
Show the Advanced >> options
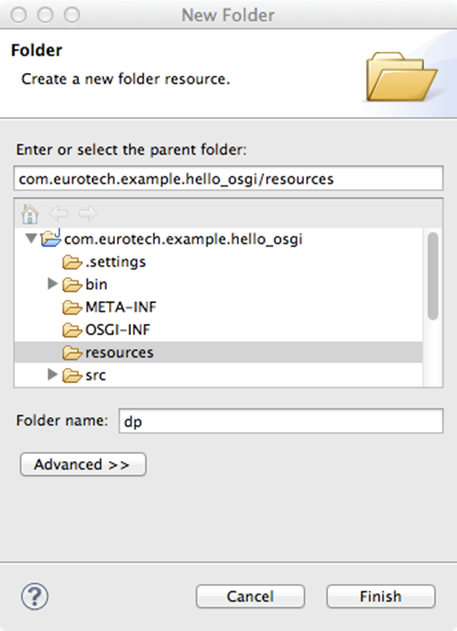tap(83, 464)
